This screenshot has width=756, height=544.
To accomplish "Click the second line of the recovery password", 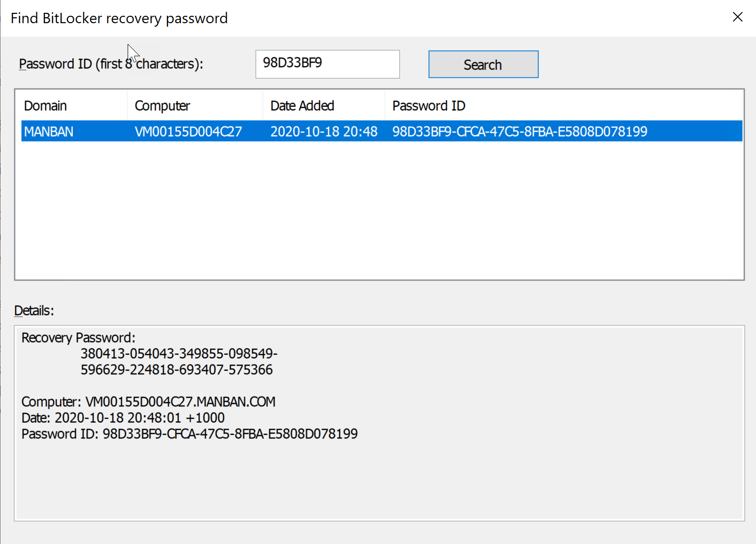I will [176, 370].
